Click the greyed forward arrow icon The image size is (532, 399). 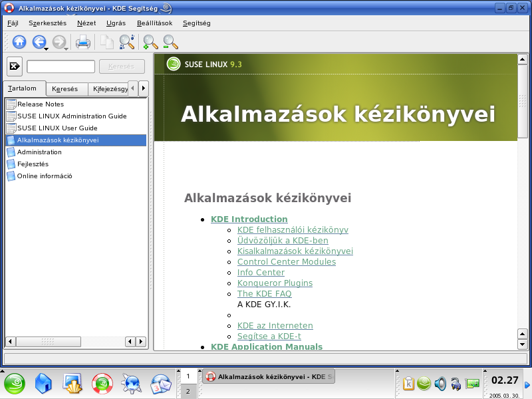59,42
